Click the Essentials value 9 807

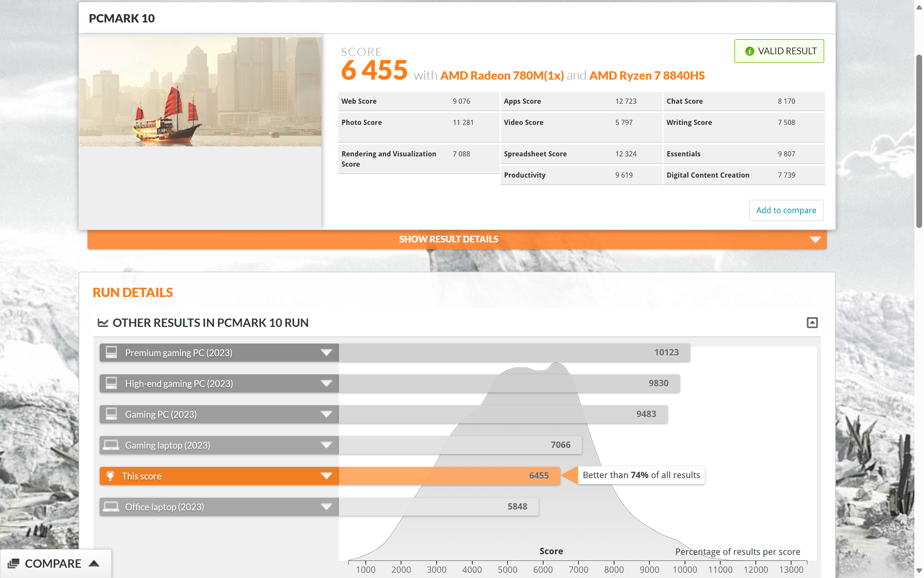pyautogui.click(x=787, y=154)
